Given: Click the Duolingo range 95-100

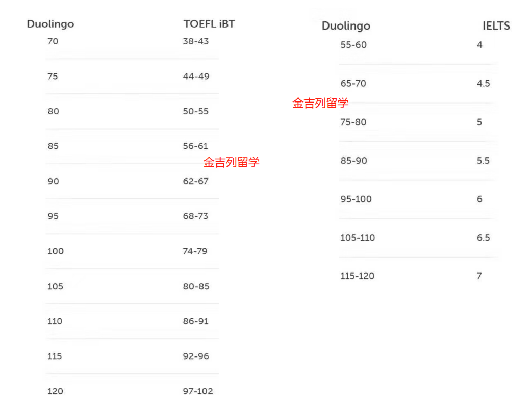Looking at the screenshot, I should point(356,199).
